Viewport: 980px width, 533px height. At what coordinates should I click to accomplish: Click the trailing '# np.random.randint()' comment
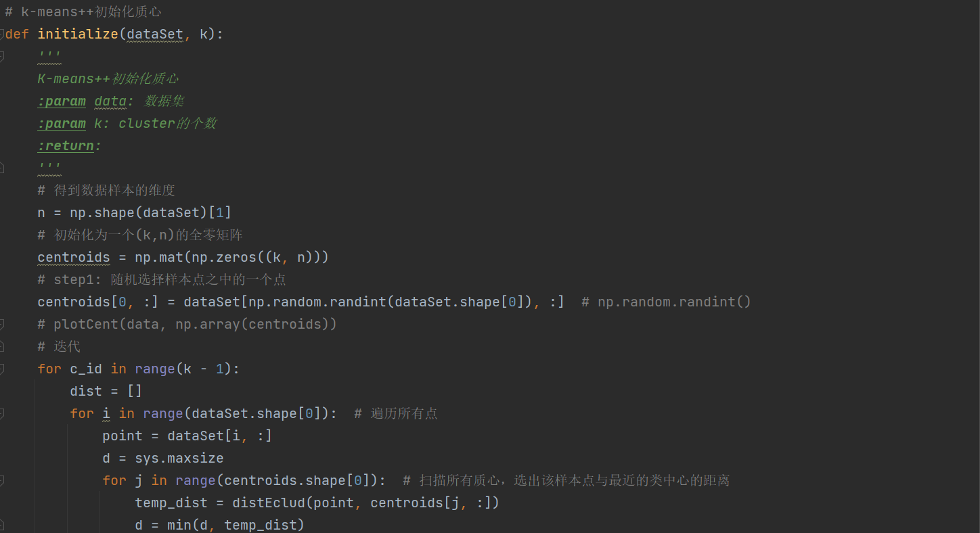[666, 302]
